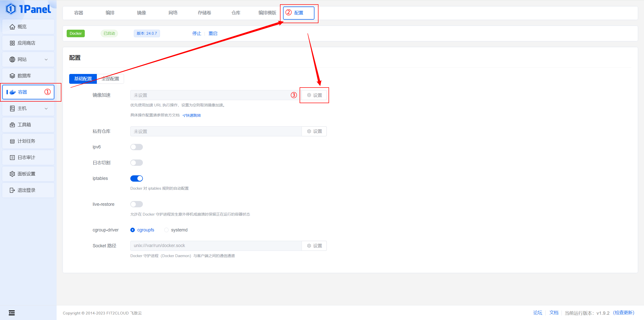Toggle the 日志切割 switch
Viewport: 644px width, 320px height.
(x=137, y=163)
